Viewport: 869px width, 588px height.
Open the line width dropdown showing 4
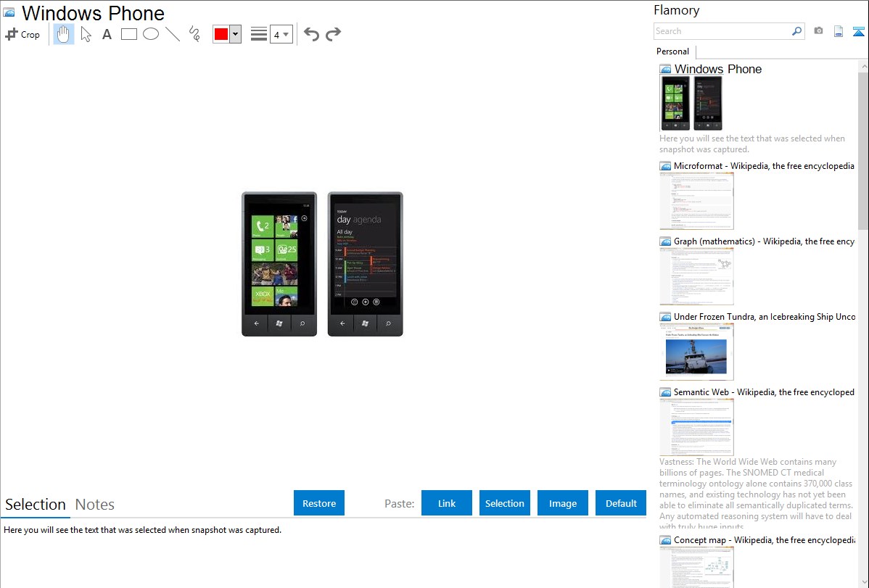pos(281,34)
